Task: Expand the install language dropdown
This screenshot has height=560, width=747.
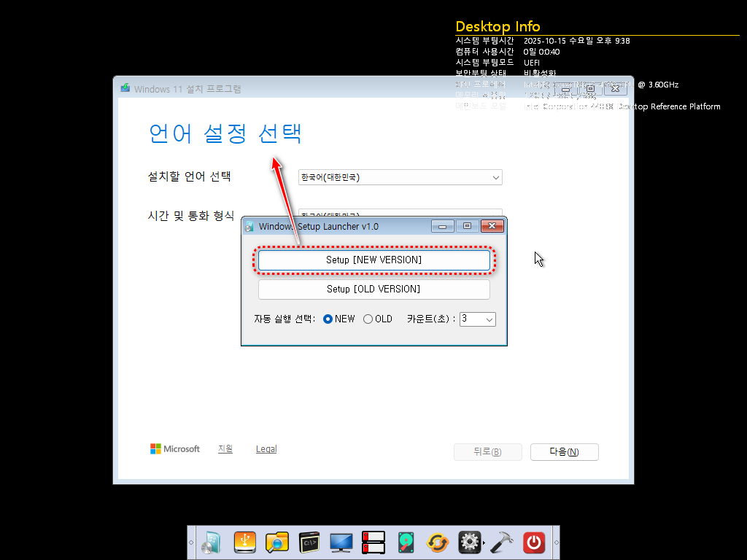Action: tap(400, 177)
